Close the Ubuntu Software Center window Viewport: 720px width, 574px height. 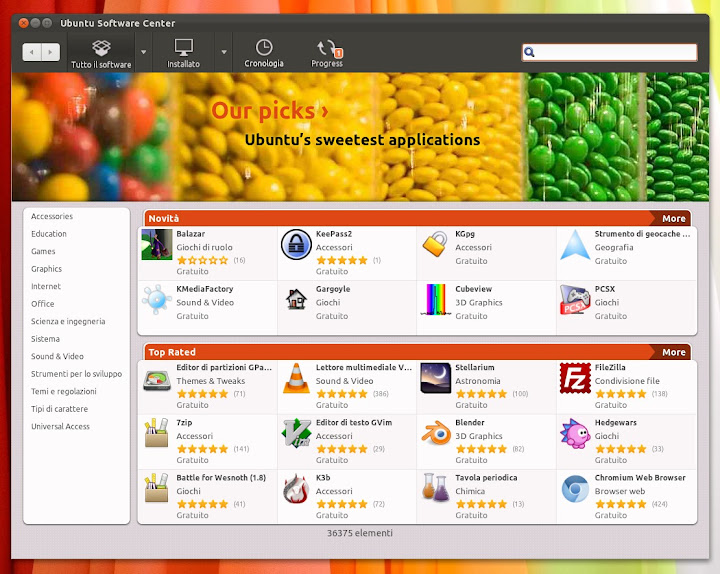coord(23,23)
